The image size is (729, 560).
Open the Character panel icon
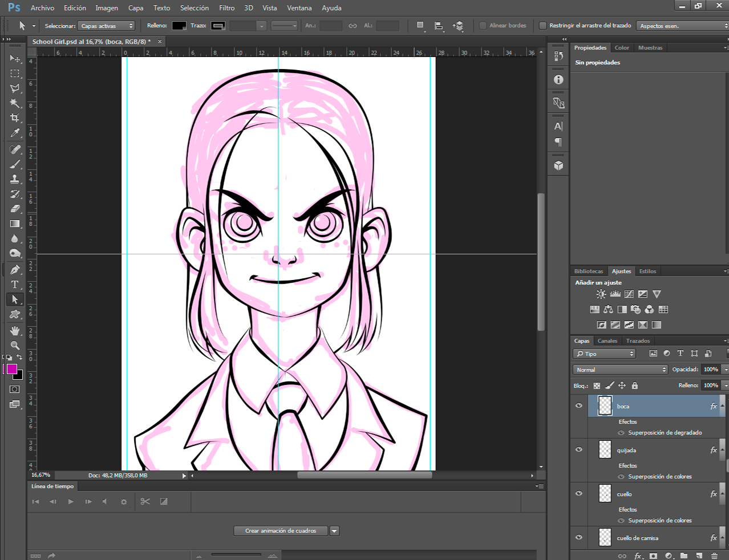pos(558,127)
